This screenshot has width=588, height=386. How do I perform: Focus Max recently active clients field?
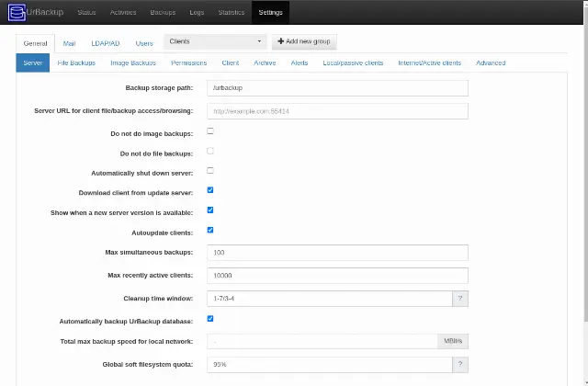[x=337, y=276]
